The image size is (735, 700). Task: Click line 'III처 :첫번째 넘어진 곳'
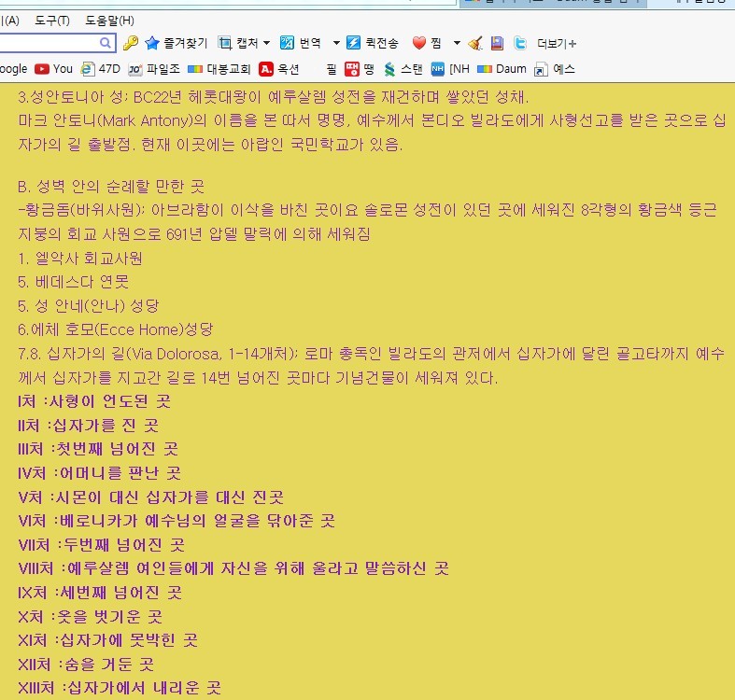[98, 449]
